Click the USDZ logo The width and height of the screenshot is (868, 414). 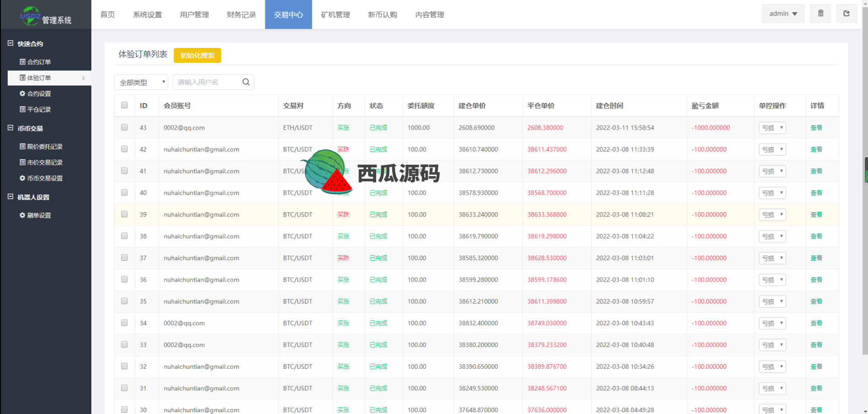[31, 16]
